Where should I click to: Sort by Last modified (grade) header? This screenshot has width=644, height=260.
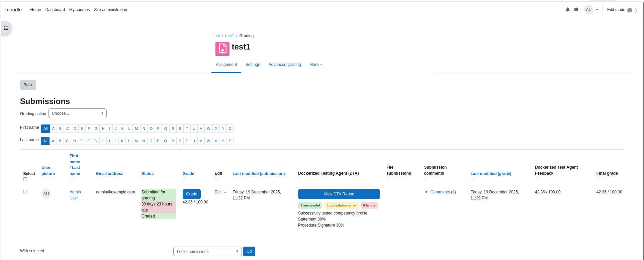click(x=491, y=174)
